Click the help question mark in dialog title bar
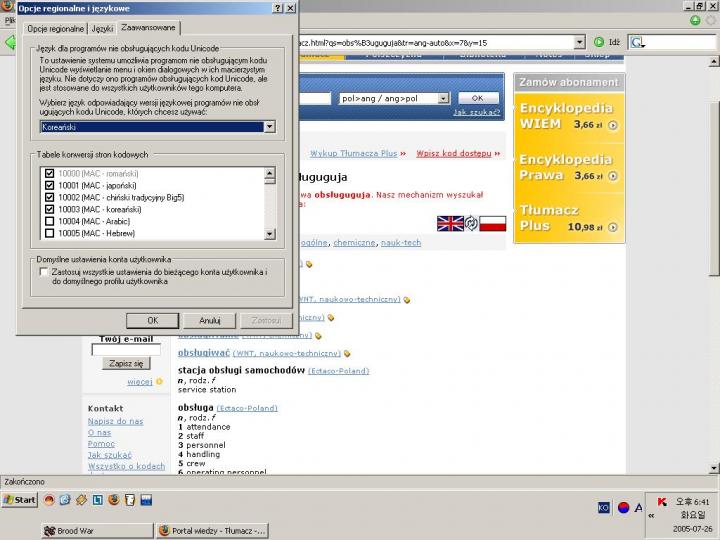 278,8
